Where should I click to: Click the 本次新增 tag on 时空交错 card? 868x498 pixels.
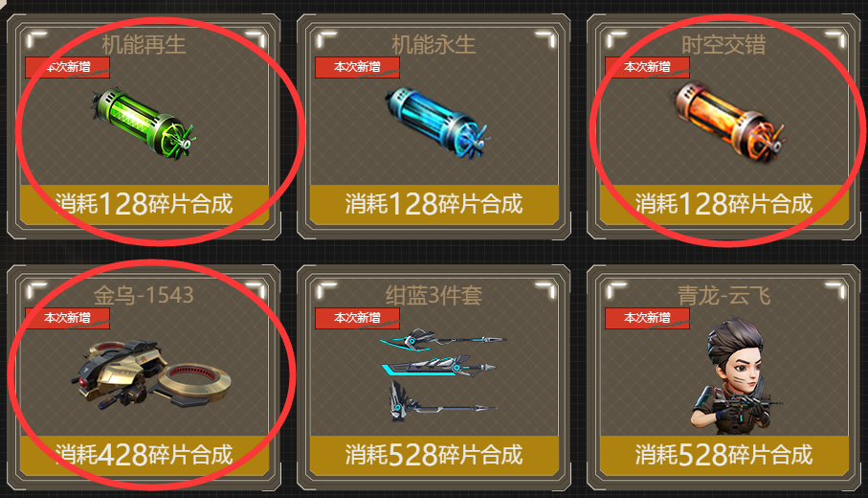pos(647,67)
